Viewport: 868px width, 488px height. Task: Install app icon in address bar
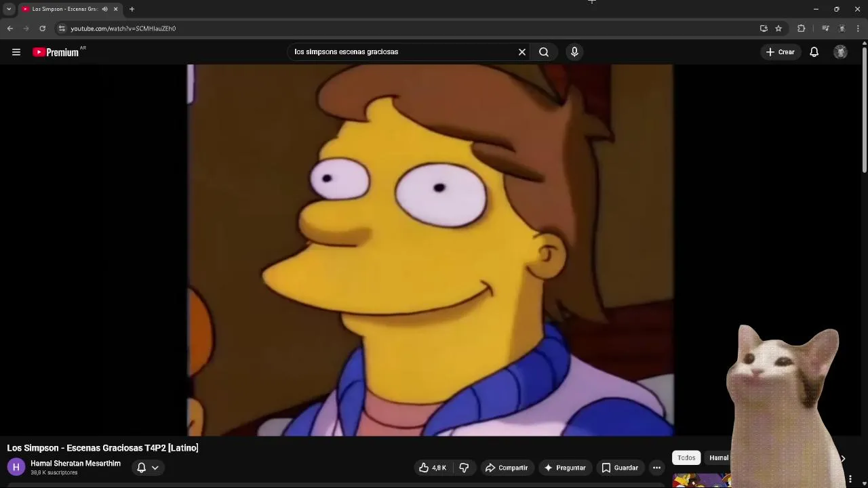tap(764, 28)
